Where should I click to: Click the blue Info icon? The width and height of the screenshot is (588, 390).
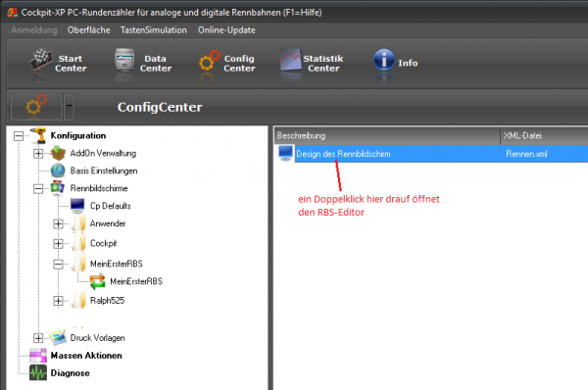[383, 59]
